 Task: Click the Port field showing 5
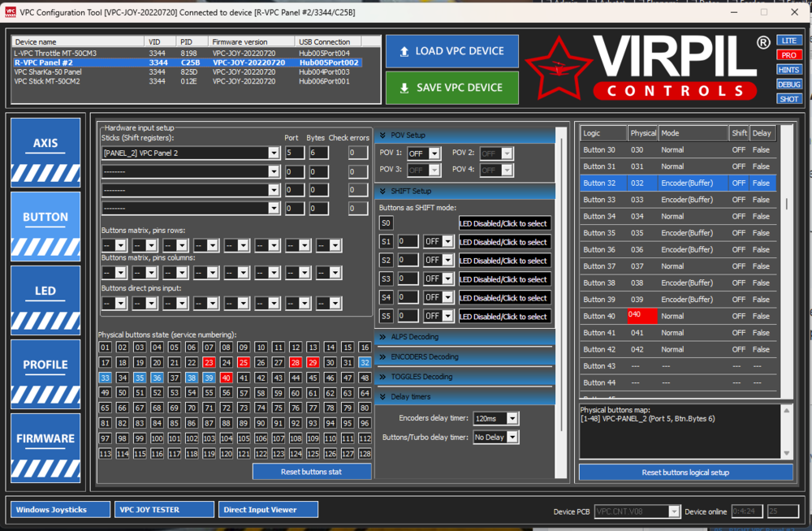[x=295, y=153]
